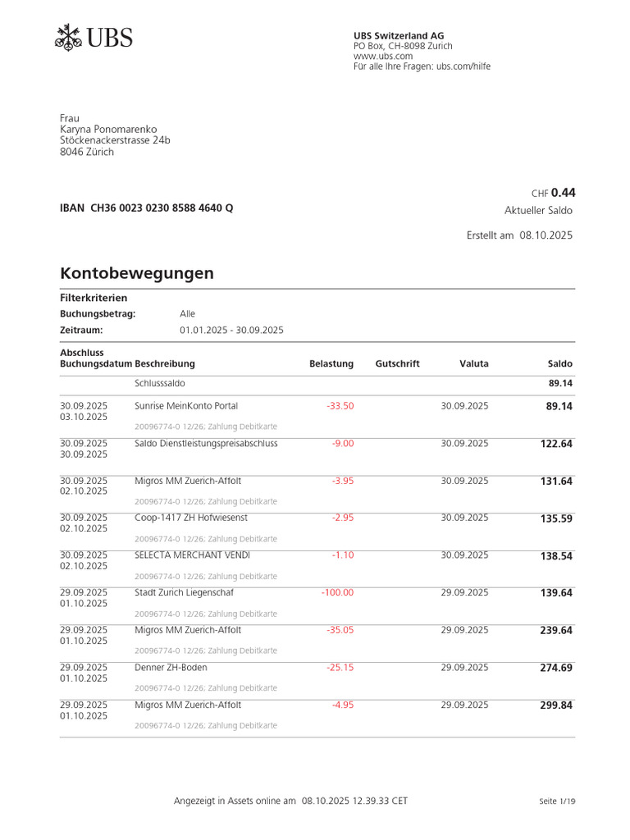This screenshot has width=630, height=840.
Task: Click the Zeitraum date range 01.01.2025 - 30.09.2025
Action: [x=231, y=330]
